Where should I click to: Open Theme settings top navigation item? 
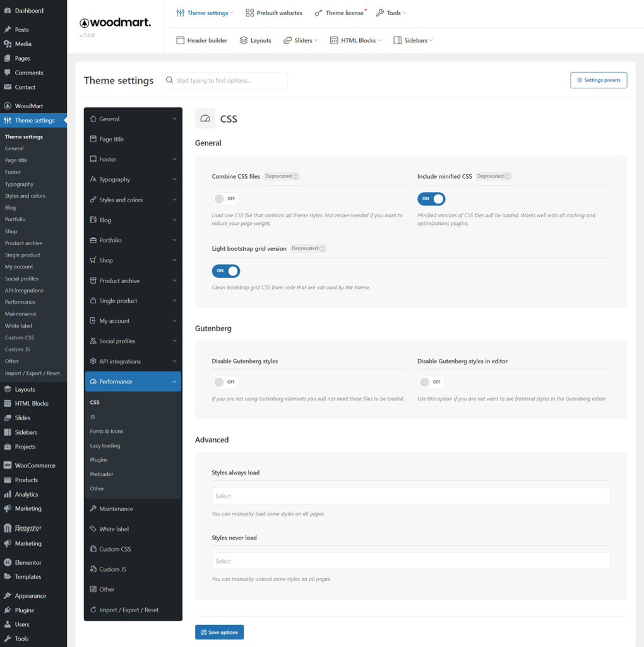coord(205,13)
